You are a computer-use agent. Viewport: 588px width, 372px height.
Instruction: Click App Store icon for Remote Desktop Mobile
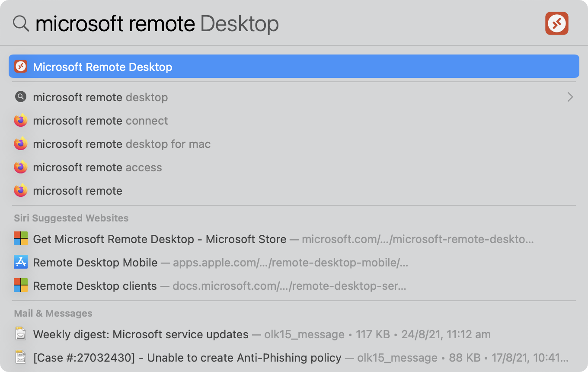(x=21, y=263)
